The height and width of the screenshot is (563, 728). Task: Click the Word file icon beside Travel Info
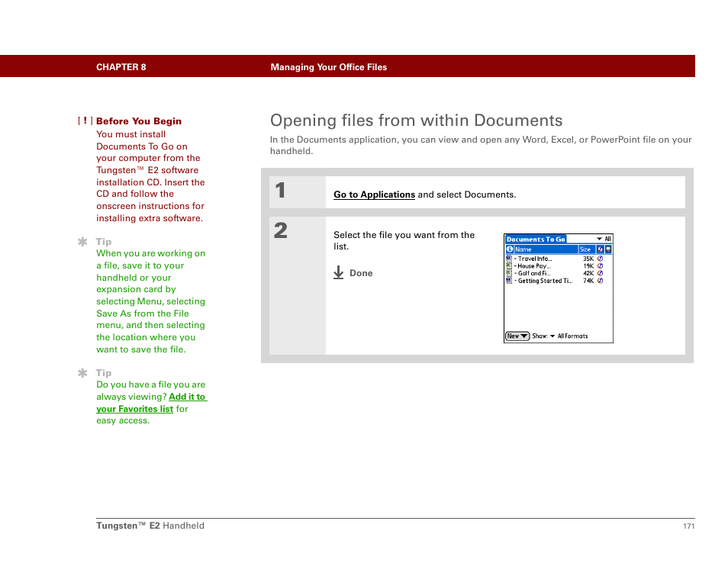point(509,259)
